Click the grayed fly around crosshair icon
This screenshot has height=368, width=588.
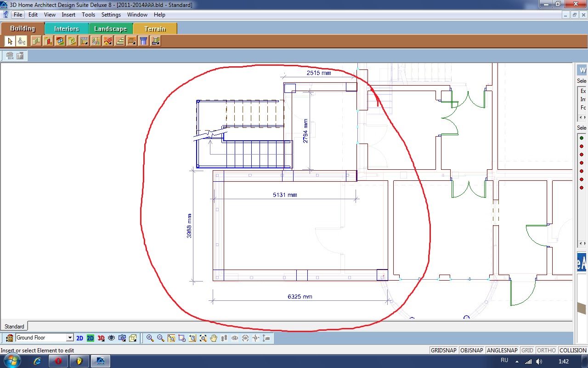coord(256,338)
